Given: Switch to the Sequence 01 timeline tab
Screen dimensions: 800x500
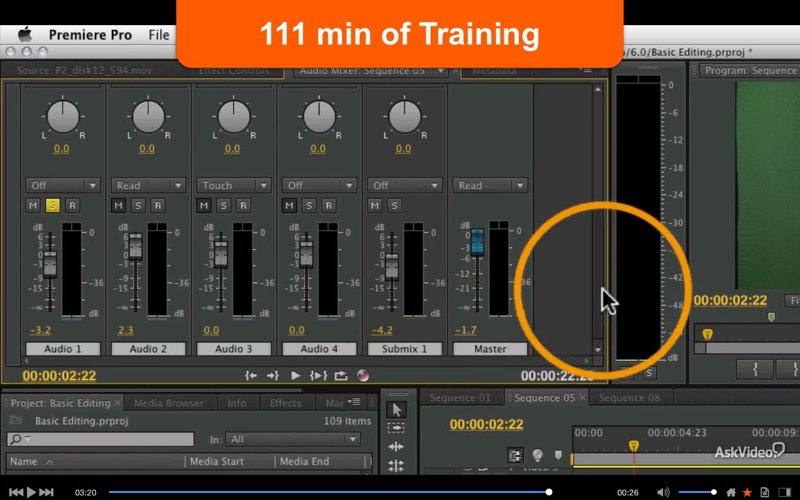Looking at the screenshot, I should point(460,398).
